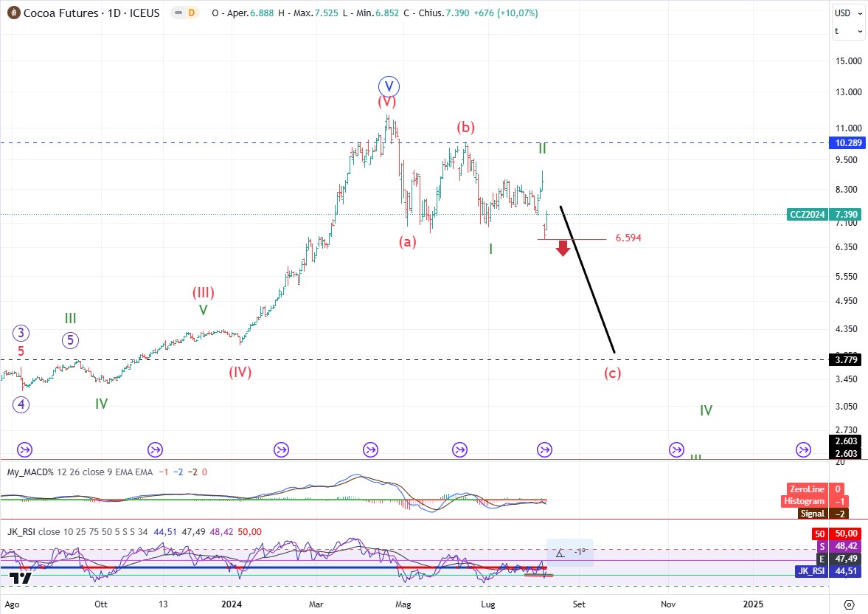The width and height of the screenshot is (868, 614).
Task: Click the E 47,49 axis label
Action: 838,559
